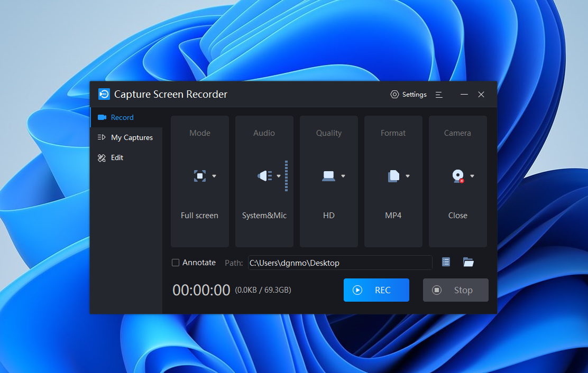Open the Quality dropdown arrow
Image resolution: width=588 pixels, height=373 pixels.
pos(343,176)
